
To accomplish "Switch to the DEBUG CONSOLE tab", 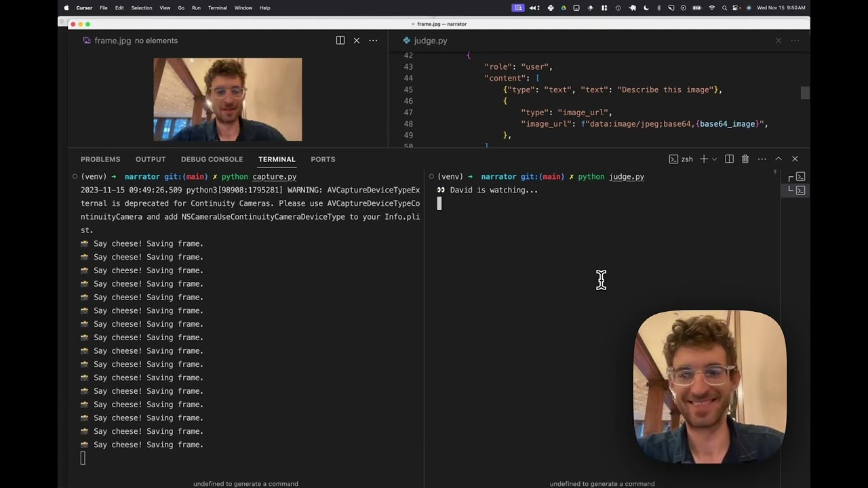I will click(212, 159).
